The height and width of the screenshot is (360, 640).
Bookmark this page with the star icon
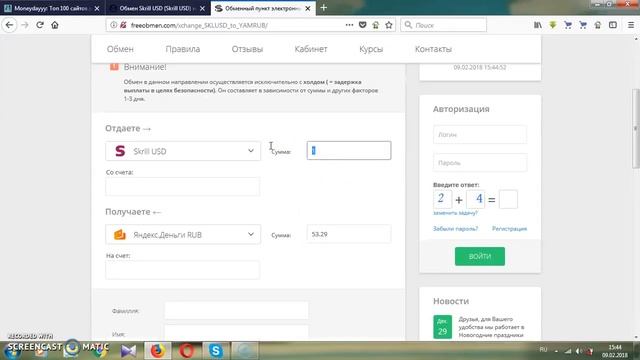tap(389, 25)
